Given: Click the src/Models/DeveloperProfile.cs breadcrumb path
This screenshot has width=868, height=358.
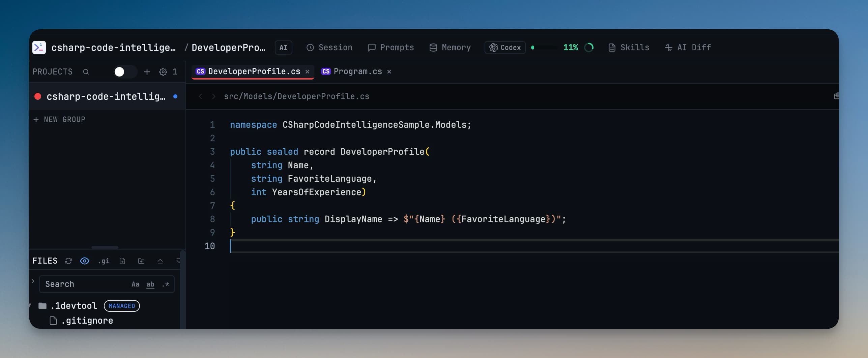Looking at the screenshot, I should (296, 96).
